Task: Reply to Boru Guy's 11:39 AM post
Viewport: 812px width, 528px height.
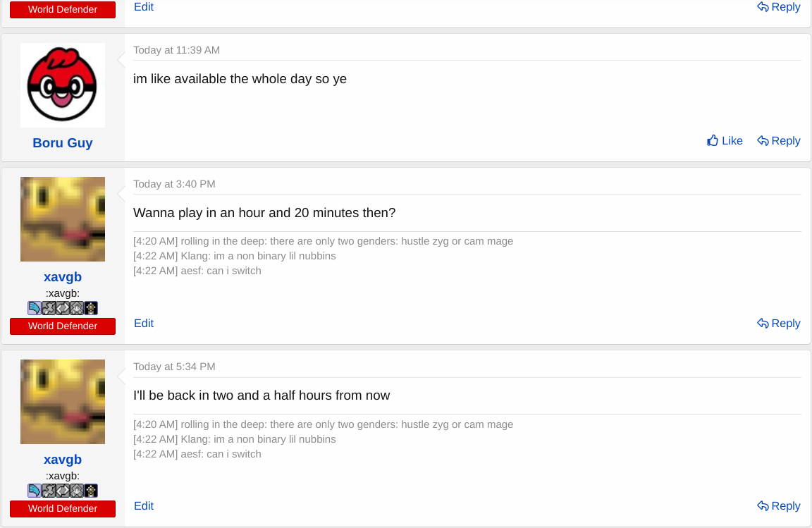Action: tap(779, 141)
